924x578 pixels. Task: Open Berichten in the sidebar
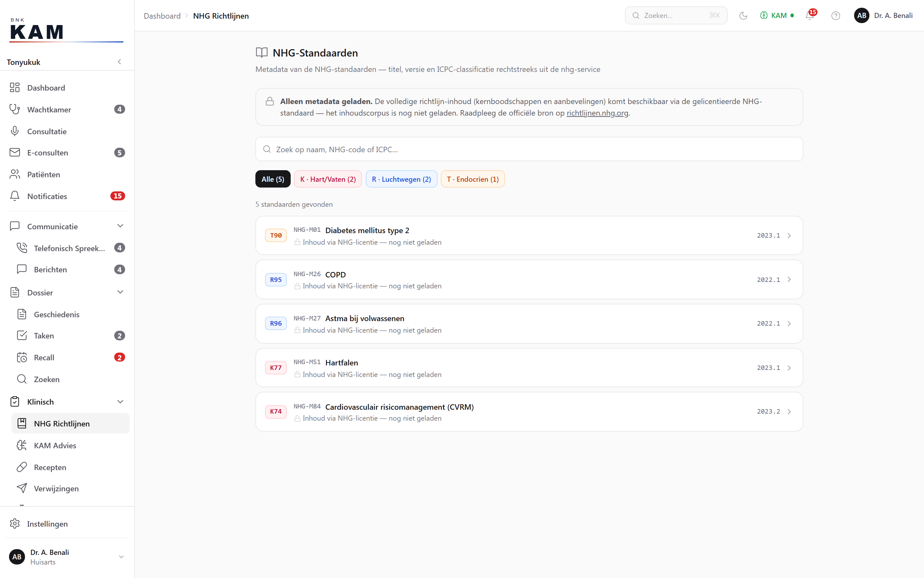click(x=71, y=269)
